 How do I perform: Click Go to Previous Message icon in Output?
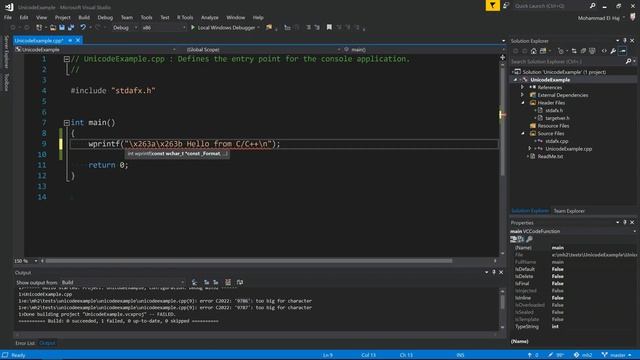point(207,282)
